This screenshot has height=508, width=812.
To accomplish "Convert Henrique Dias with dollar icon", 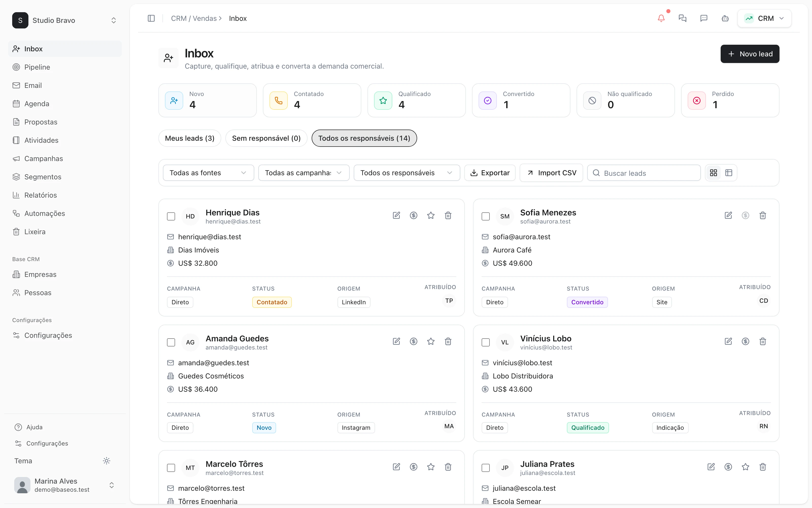I will pyautogui.click(x=413, y=215).
